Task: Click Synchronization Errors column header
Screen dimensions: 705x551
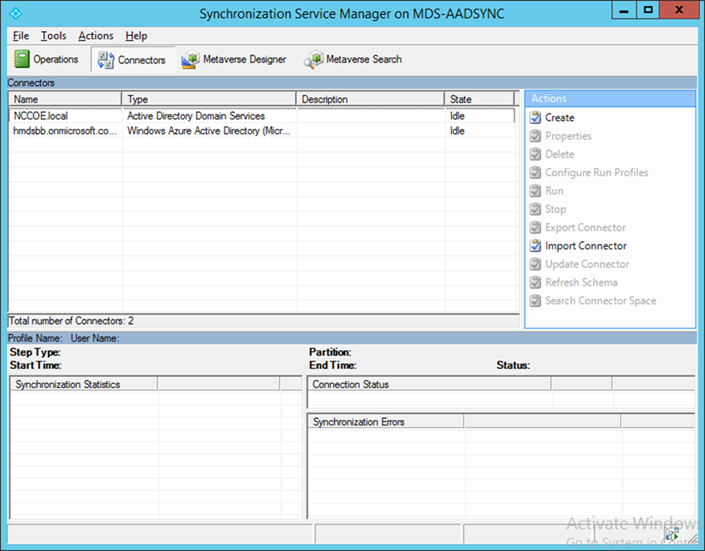Action: point(386,421)
